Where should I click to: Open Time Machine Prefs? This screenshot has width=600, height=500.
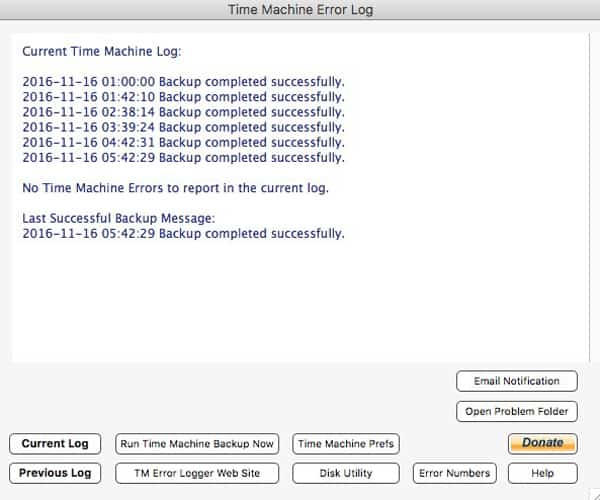pos(346,444)
